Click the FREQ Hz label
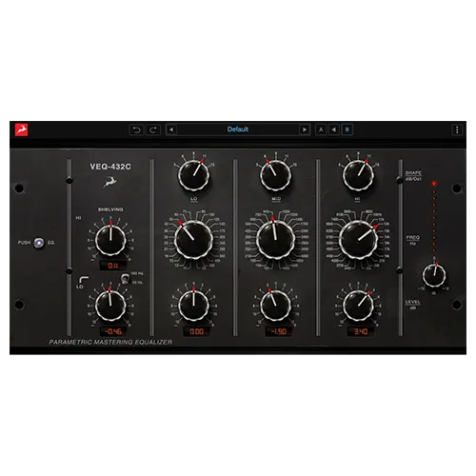The height and width of the screenshot is (476, 476). coord(413,240)
